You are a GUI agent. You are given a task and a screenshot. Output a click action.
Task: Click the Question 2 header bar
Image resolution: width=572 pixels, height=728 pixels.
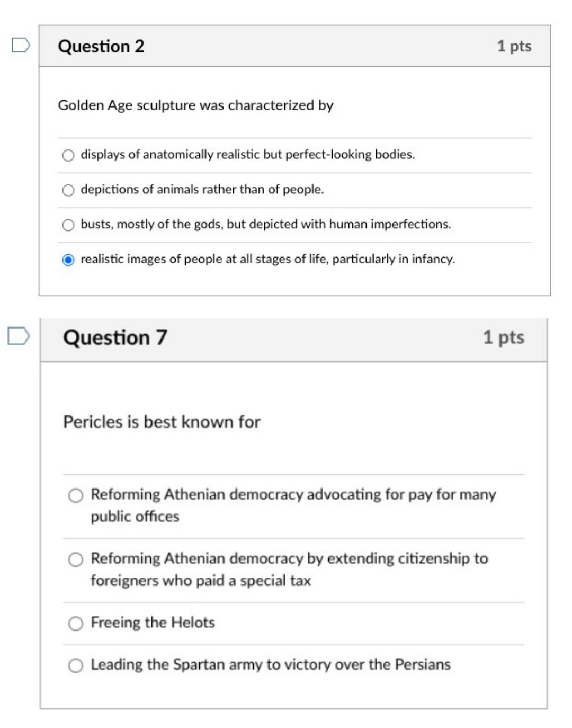coord(294,47)
